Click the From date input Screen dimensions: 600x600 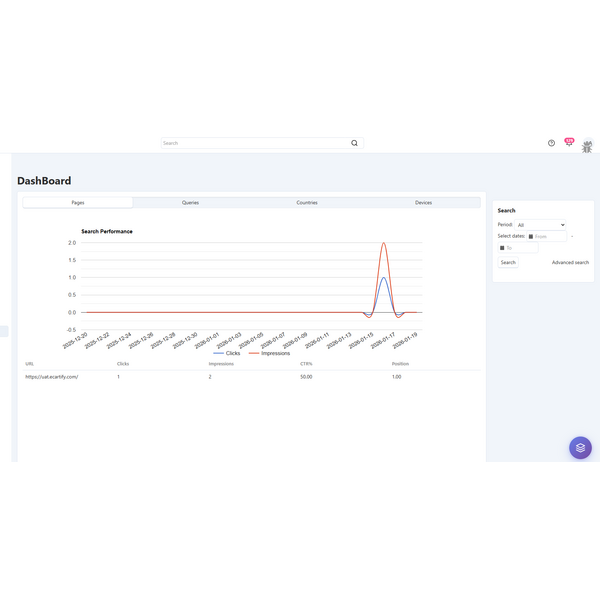(550, 237)
